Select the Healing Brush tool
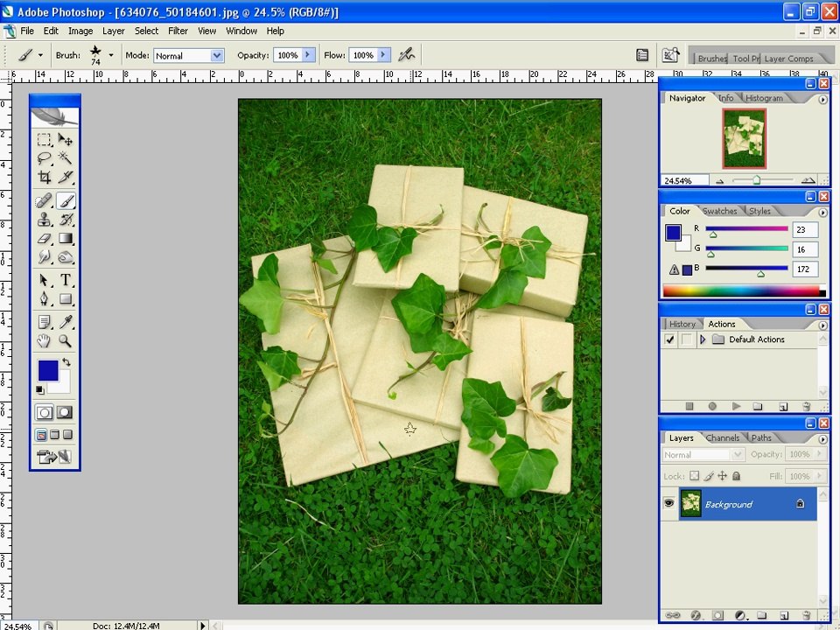 (44, 201)
